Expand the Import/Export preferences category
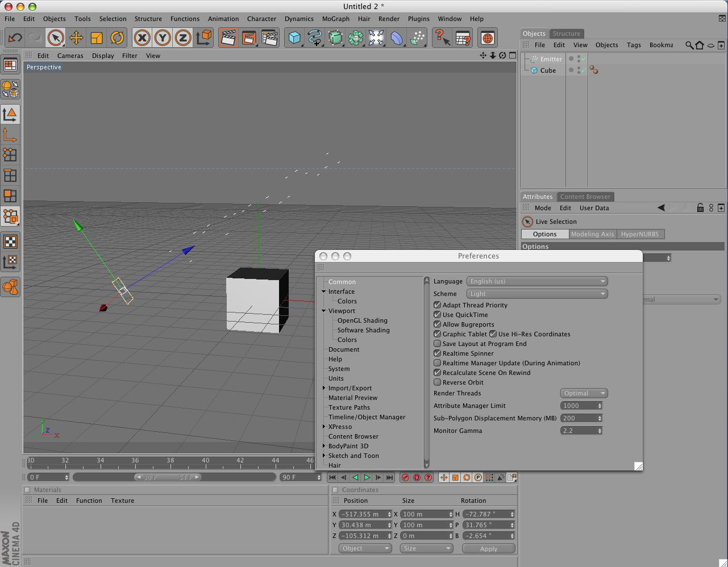Viewport: 728px width, 567px height. pyautogui.click(x=324, y=388)
